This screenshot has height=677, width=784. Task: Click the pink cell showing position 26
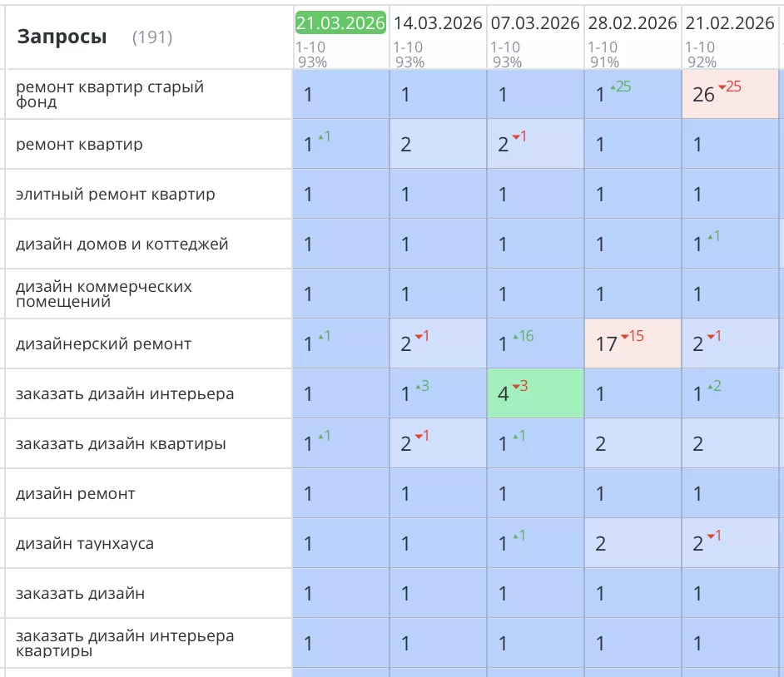(730, 95)
